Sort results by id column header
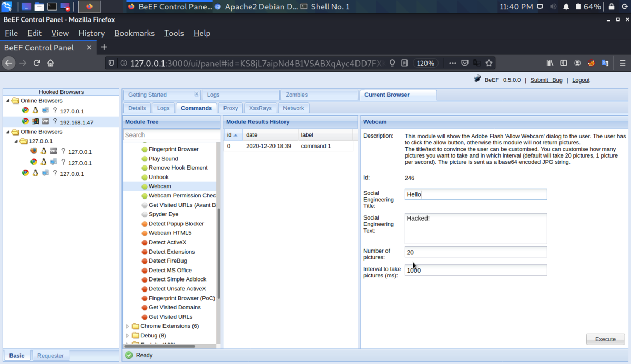The image size is (631, 364). tap(232, 135)
